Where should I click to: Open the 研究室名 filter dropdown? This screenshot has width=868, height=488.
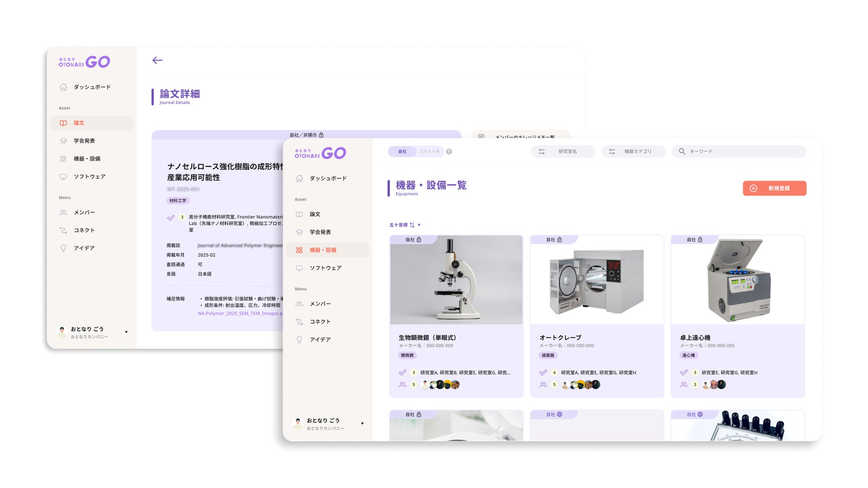coord(563,151)
